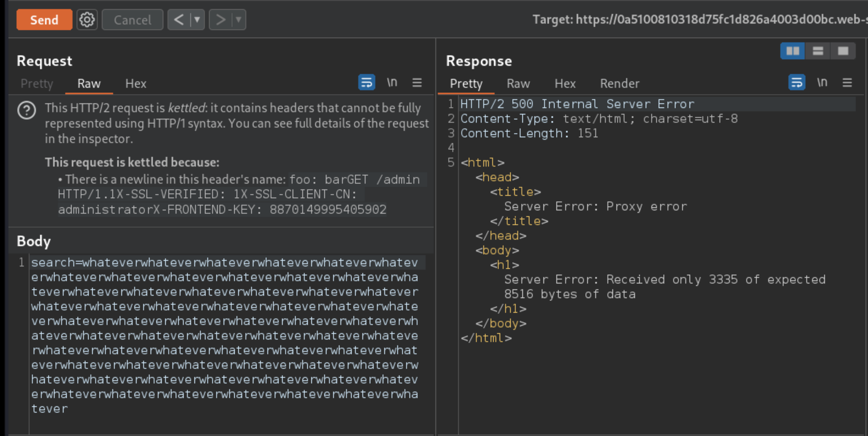This screenshot has height=436, width=868.
Task: Click the kettled request help icon
Action: [x=27, y=110]
